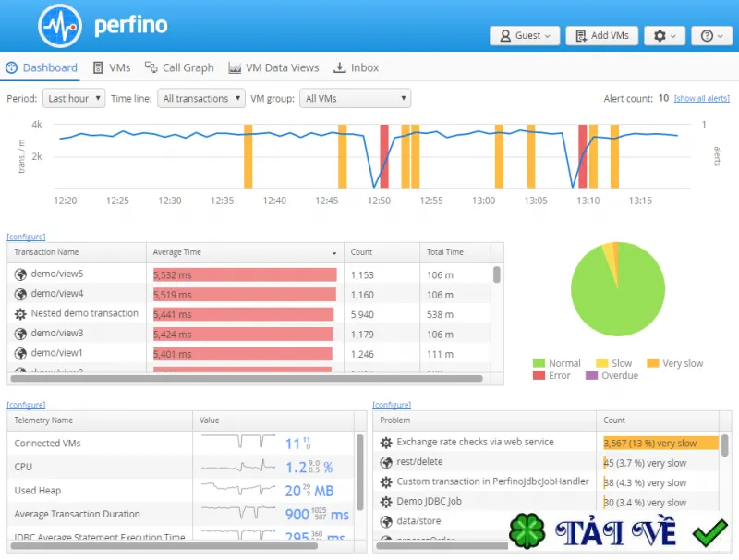Expand the Period Last hour dropdown
Viewport: 739px width, 560px height.
click(74, 99)
